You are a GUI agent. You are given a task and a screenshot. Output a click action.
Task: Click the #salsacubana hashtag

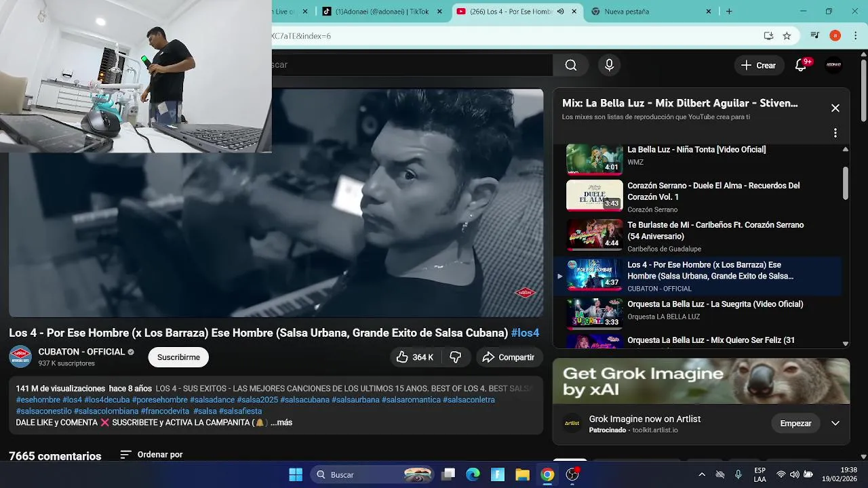pyautogui.click(x=304, y=400)
